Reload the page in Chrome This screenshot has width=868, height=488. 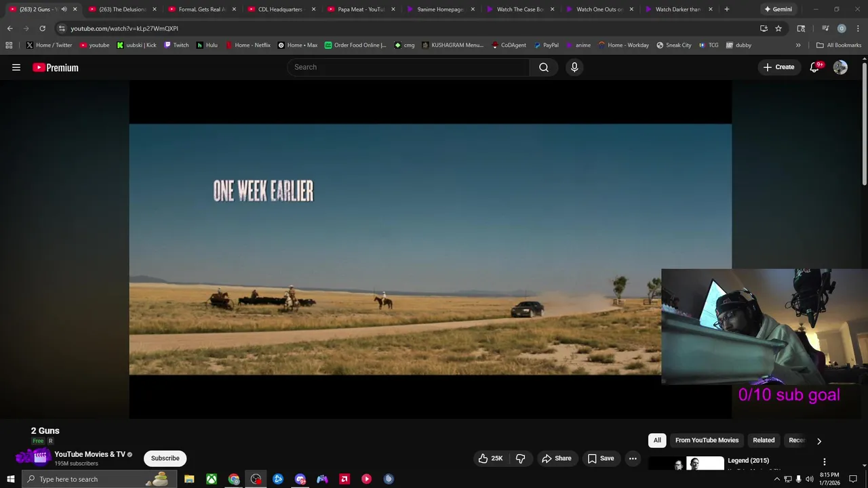pyautogui.click(x=42, y=28)
